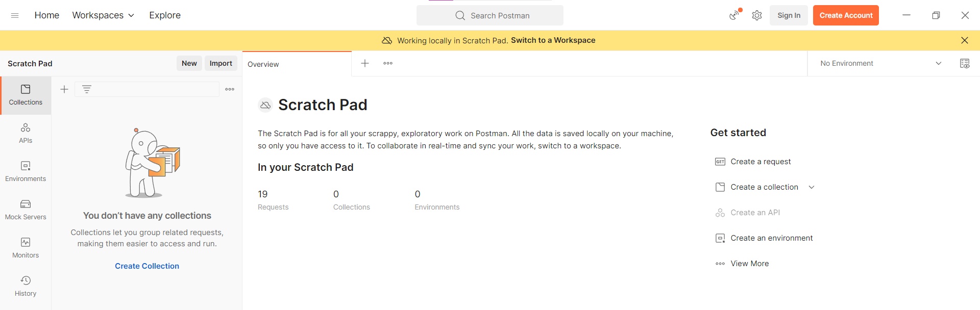Click the Sign In button
This screenshot has height=310, width=980.
click(x=789, y=15)
